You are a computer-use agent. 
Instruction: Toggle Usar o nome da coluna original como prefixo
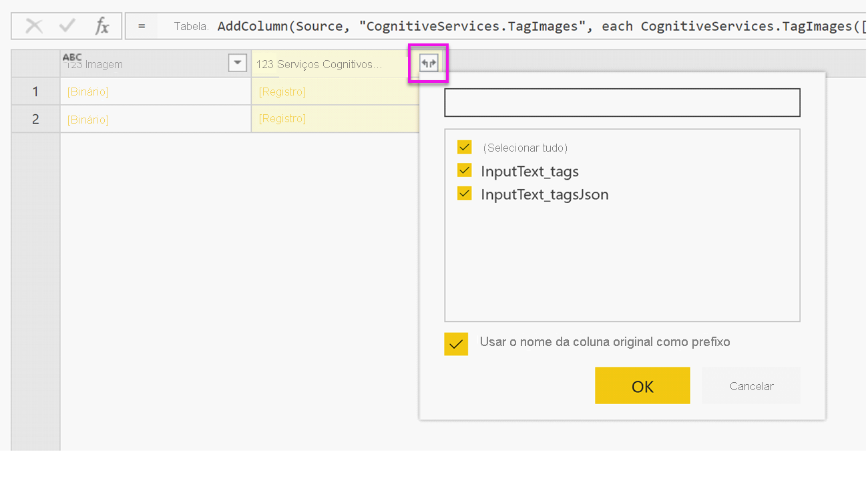coord(456,344)
